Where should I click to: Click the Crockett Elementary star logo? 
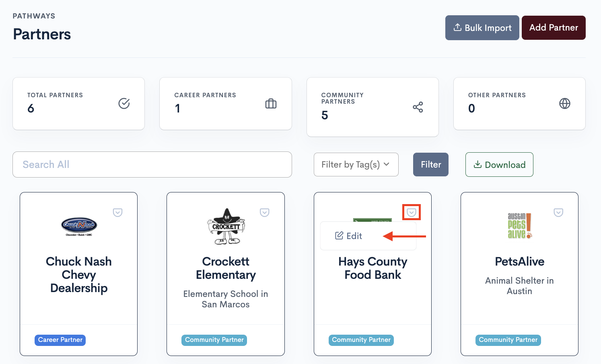pyautogui.click(x=226, y=227)
